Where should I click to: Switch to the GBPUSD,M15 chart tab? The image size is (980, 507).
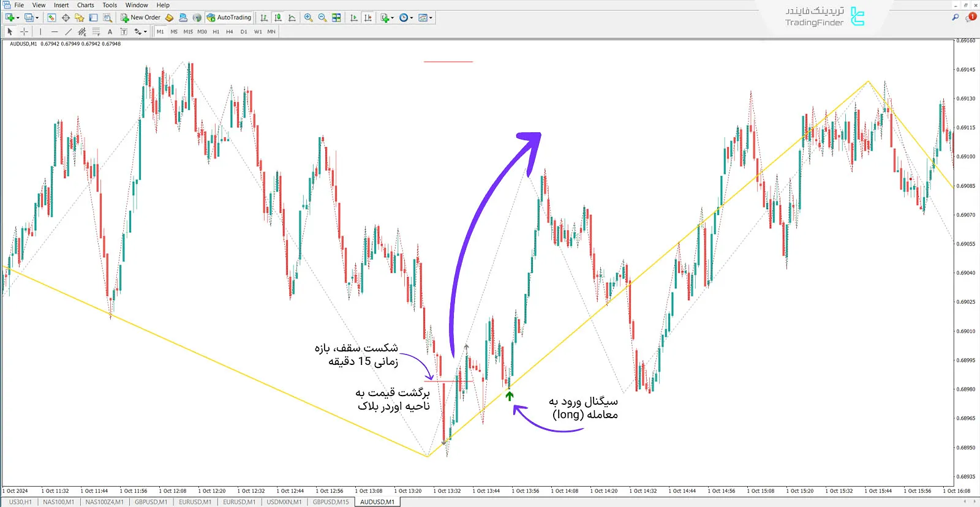click(x=331, y=502)
